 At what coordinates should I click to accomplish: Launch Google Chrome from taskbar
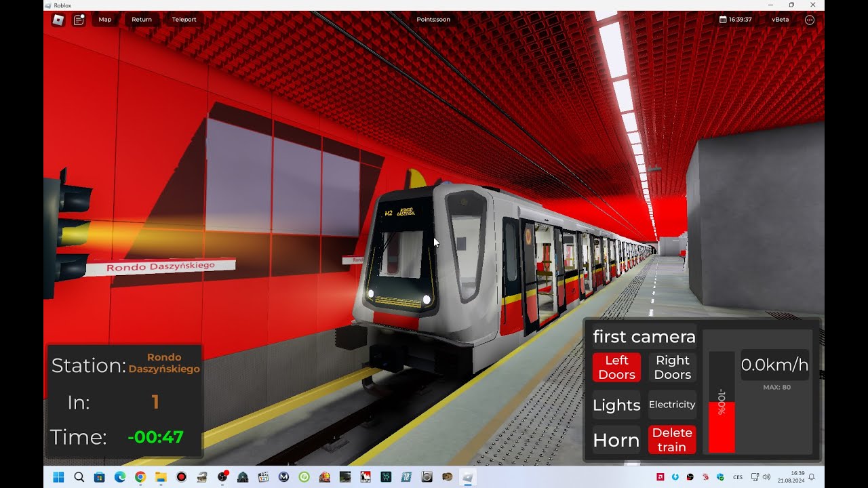click(x=140, y=477)
